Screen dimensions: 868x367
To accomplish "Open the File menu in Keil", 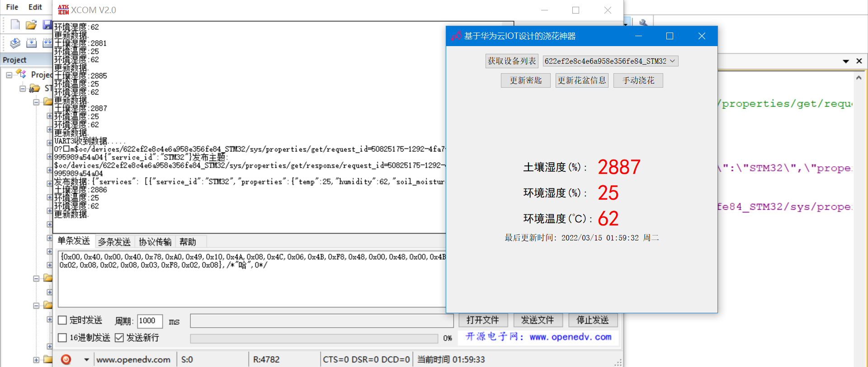I will pyautogui.click(x=12, y=7).
